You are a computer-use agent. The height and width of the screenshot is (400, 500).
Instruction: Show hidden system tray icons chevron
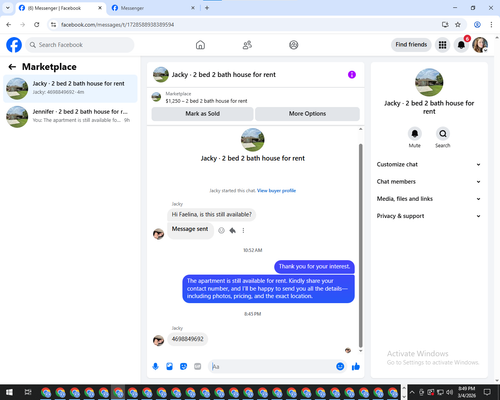pos(412,392)
